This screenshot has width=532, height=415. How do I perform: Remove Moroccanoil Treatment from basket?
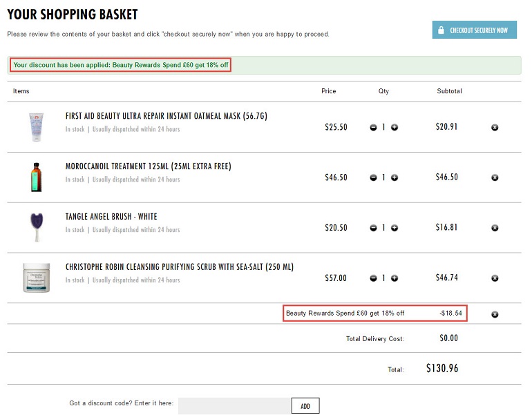(x=495, y=177)
